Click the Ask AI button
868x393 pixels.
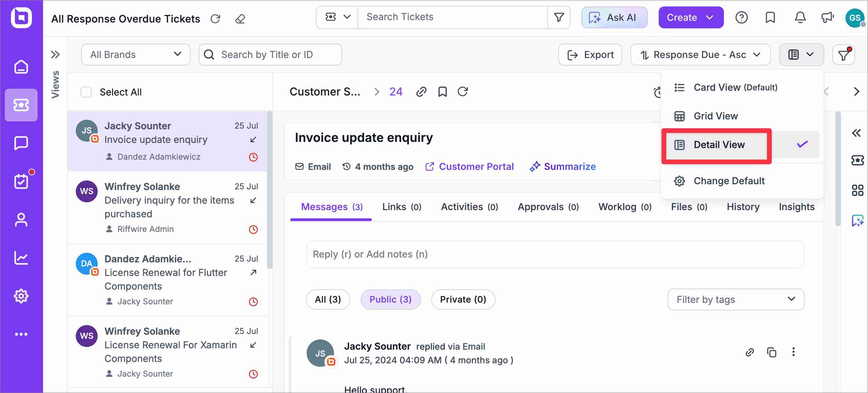614,17
